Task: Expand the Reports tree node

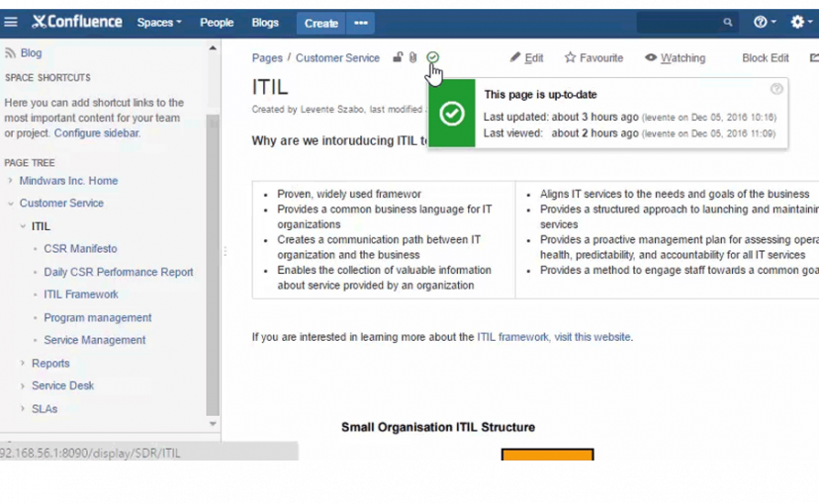Action: click(x=23, y=363)
